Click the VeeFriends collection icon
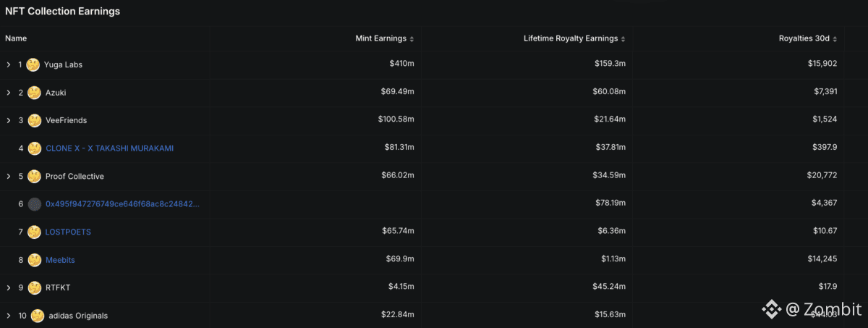Viewport: 868px width, 328px height. [34, 120]
